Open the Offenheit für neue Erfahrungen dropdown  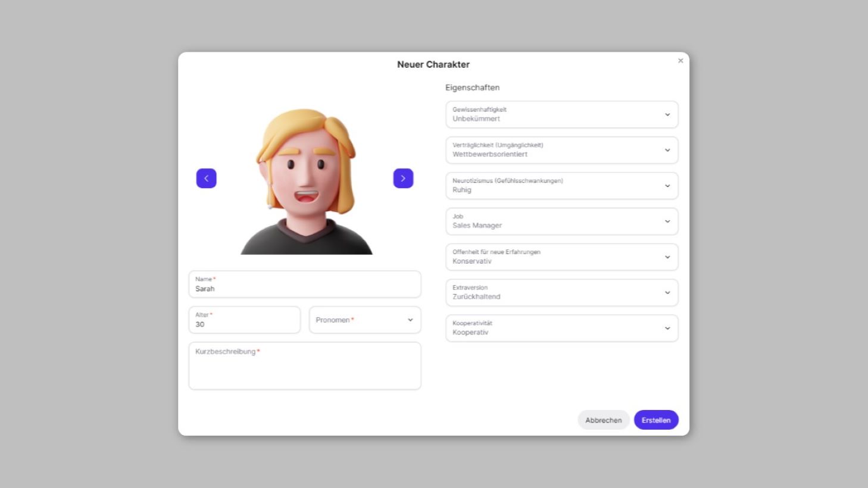pyautogui.click(x=561, y=257)
